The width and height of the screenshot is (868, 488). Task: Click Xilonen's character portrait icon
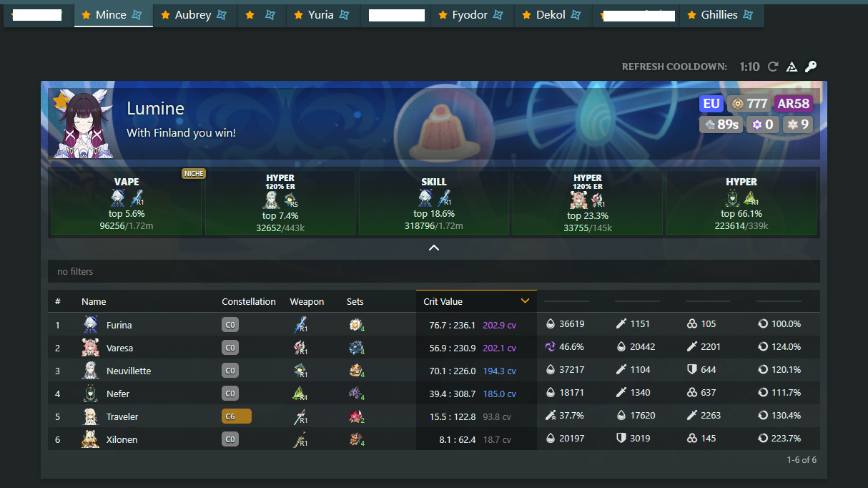coord(90,439)
